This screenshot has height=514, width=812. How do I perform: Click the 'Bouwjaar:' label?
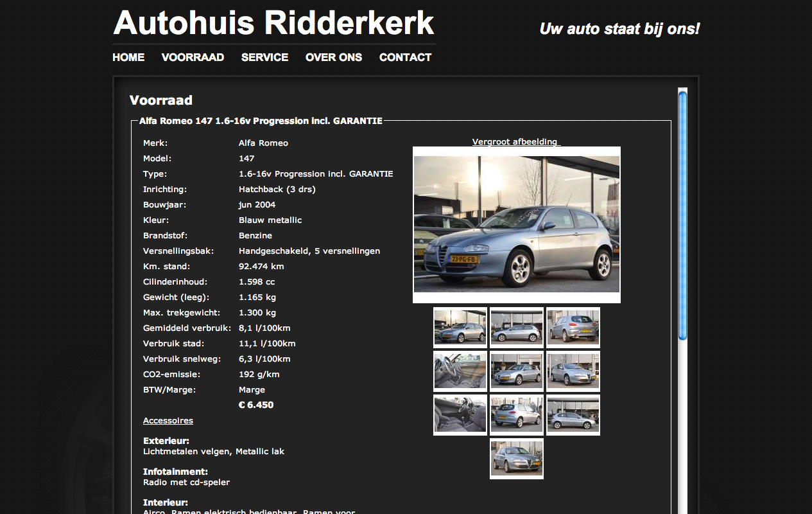(164, 205)
